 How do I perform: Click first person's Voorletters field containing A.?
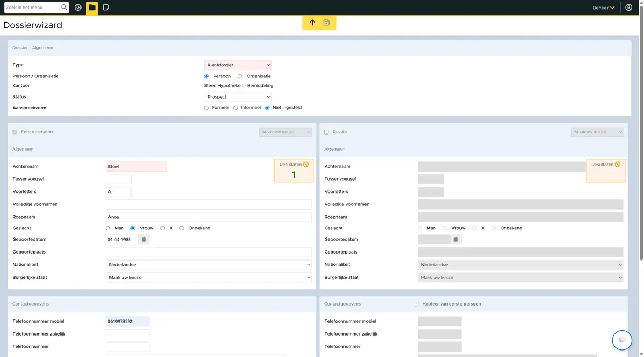click(119, 192)
